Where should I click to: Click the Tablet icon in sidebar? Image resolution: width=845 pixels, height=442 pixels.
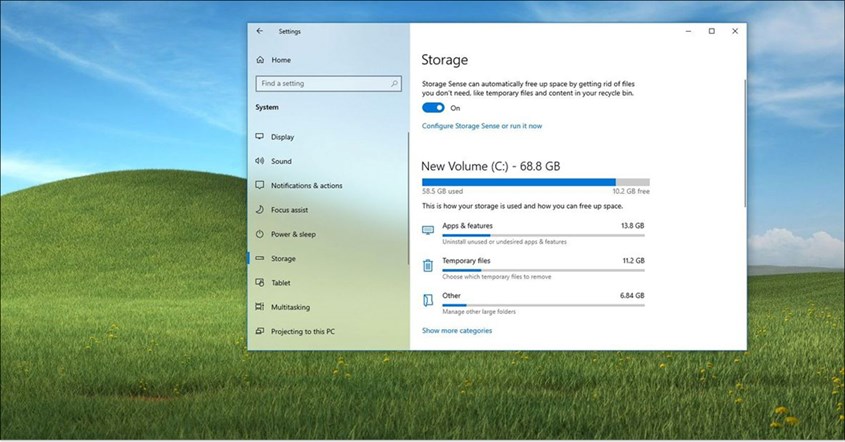pyautogui.click(x=260, y=282)
